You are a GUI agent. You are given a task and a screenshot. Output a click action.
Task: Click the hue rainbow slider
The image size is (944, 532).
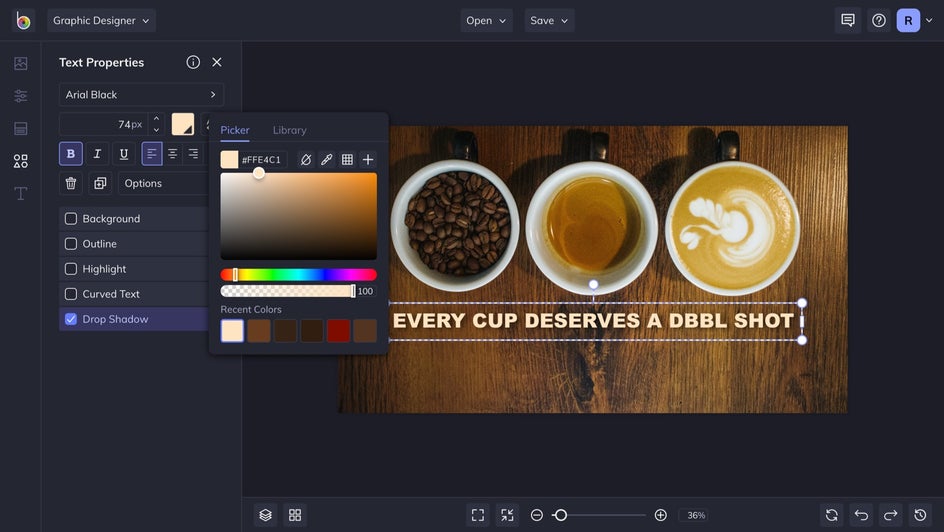(299, 275)
